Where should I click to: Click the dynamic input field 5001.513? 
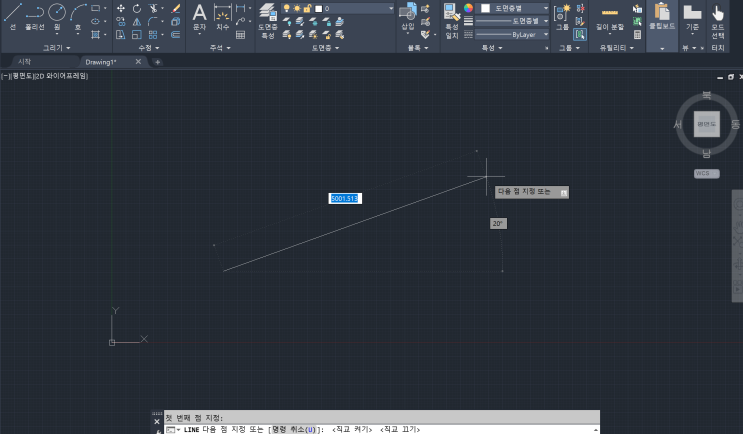click(x=345, y=199)
